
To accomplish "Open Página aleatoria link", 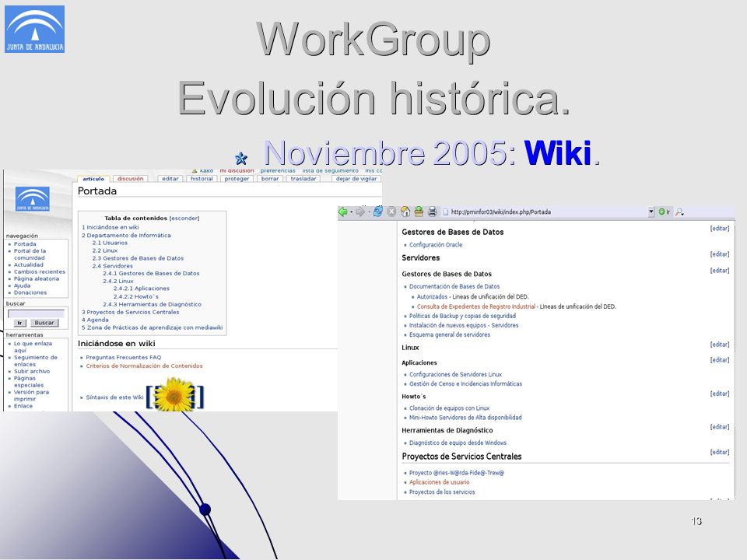I will click(37, 278).
